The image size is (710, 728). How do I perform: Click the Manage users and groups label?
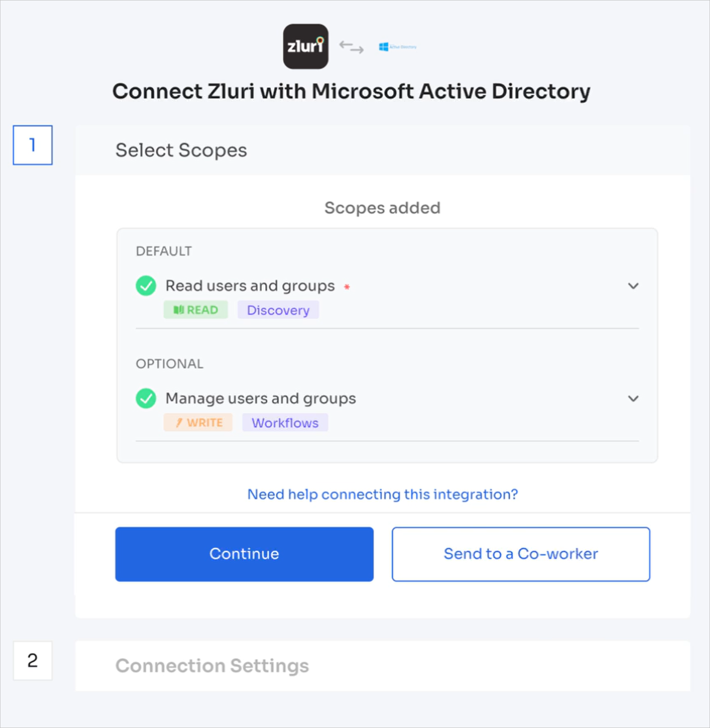click(x=260, y=398)
